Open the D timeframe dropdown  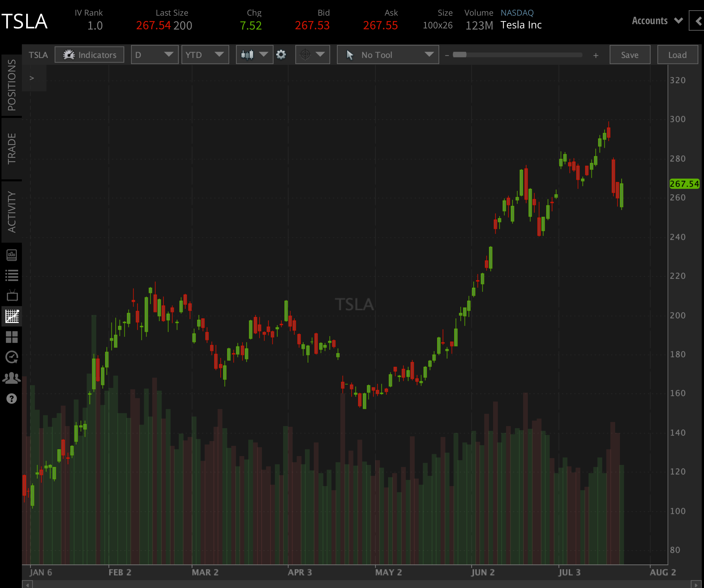point(155,55)
